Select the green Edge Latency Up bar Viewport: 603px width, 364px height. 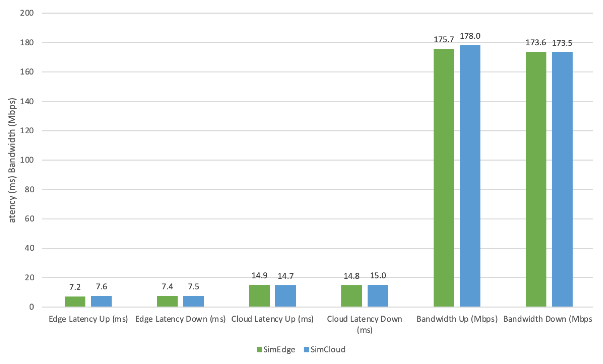[x=75, y=302]
